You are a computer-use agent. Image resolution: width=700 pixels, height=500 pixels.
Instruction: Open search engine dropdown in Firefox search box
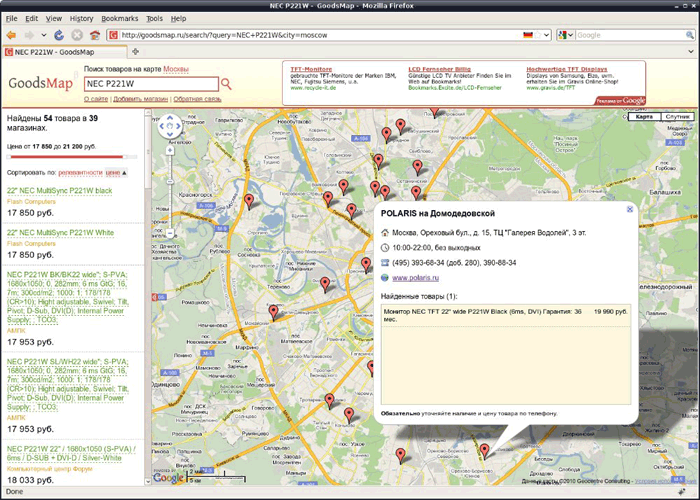pos(566,35)
